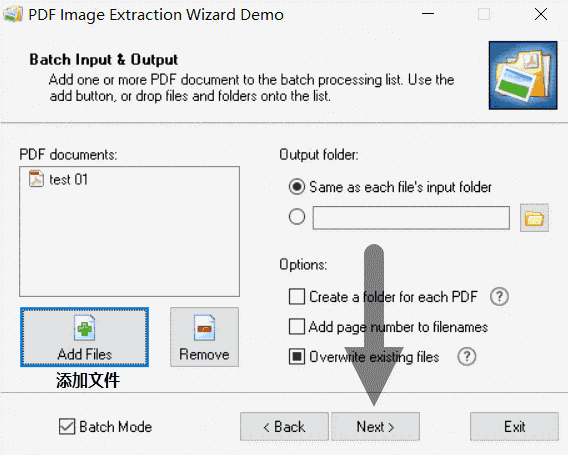Select the custom output folder radio button
Image resolution: width=568 pixels, height=455 pixels.
pyautogui.click(x=297, y=217)
